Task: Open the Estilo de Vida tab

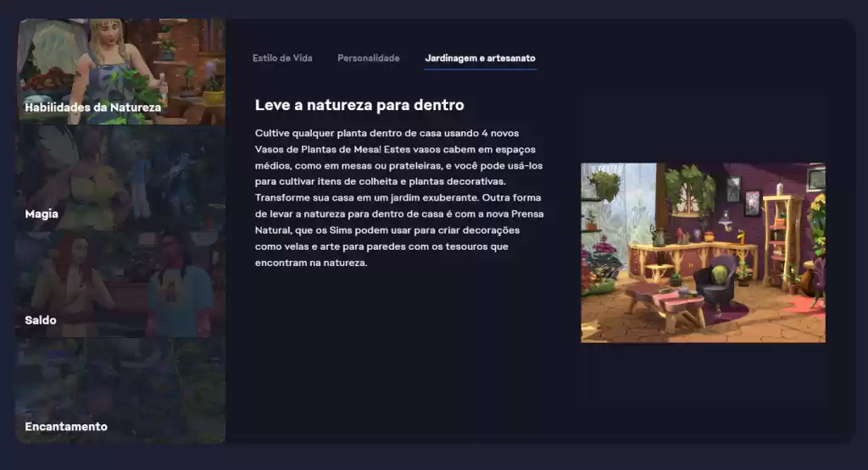Action: pyautogui.click(x=282, y=58)
